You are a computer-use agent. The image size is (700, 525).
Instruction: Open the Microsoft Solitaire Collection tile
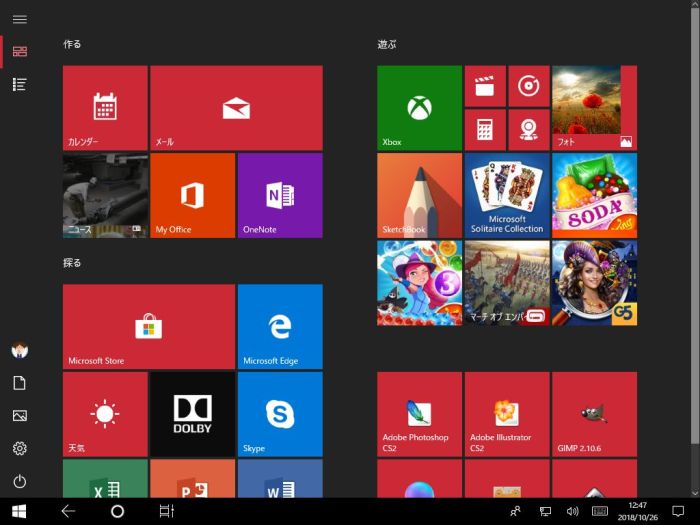click(507, 195)
